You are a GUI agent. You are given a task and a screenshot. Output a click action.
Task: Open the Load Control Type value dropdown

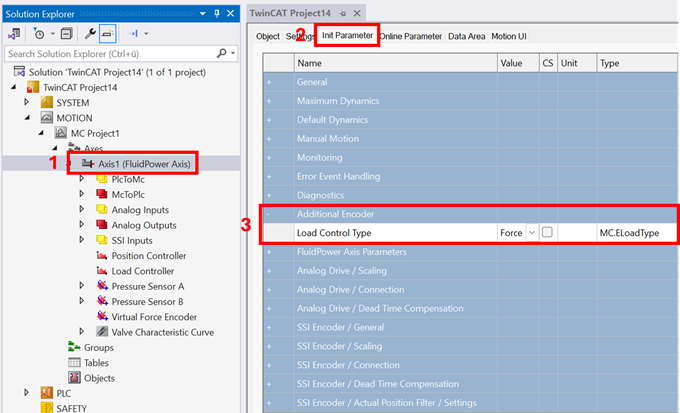tap(532, 233)
